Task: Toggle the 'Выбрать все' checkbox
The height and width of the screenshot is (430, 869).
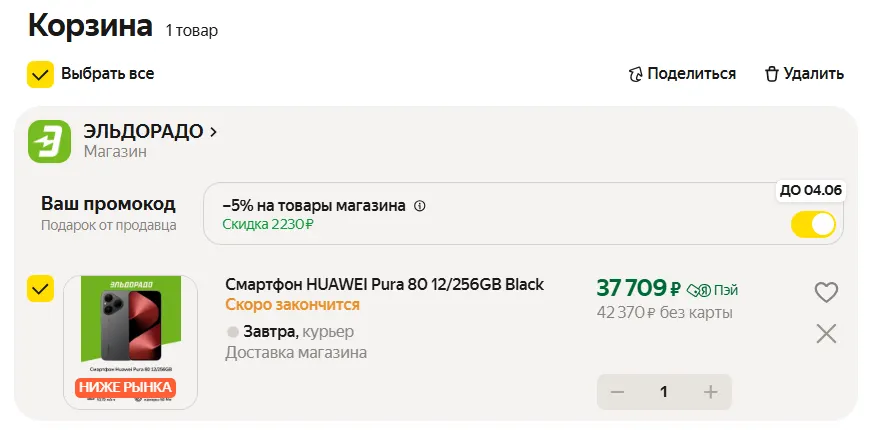Action: coord(40,74)
